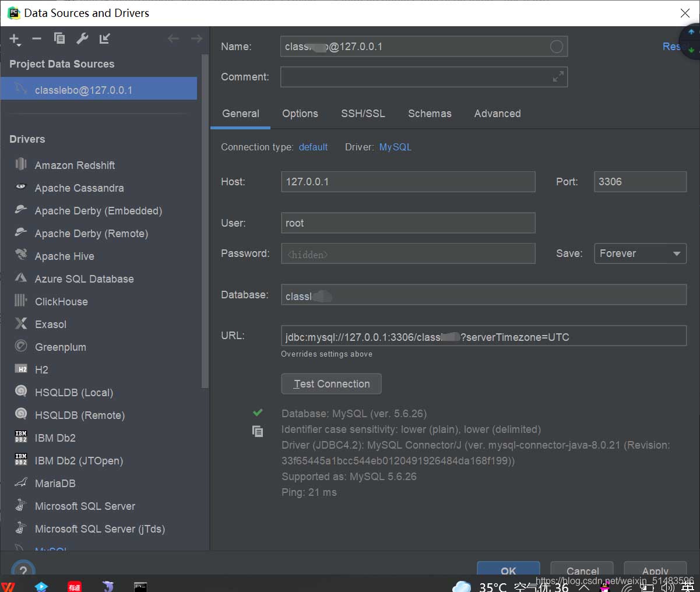Image resolution: width=700 pixels, height=592 pixels.
Task: Click Microsoft SQL Server (jTds) icon
Action: pos(21,528)
